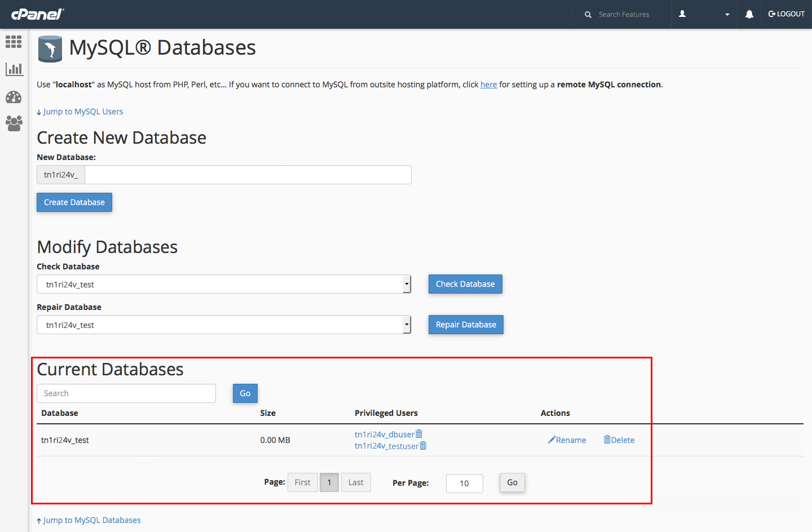Open the Check Database dropdown

click(x=224, y=284)
